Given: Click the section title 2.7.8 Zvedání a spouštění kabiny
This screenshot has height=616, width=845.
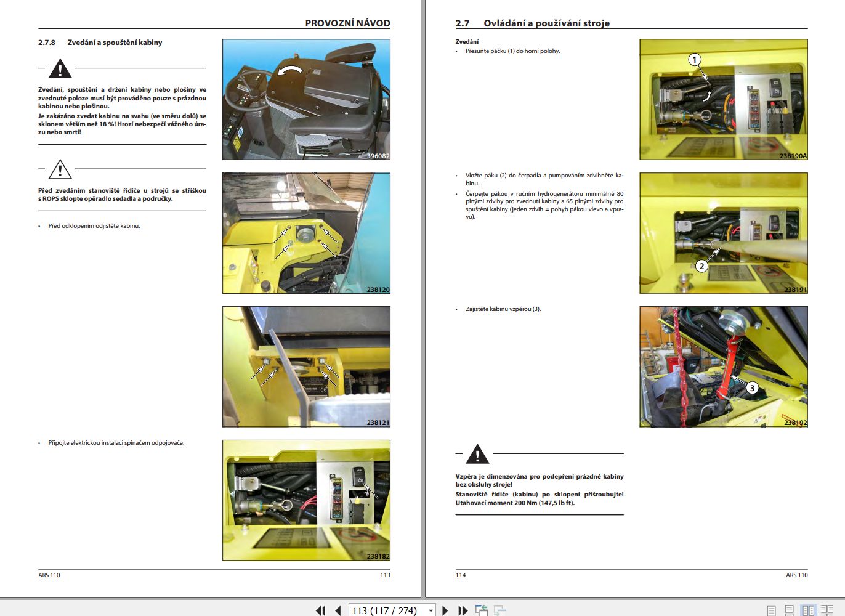Looking at the screenshot, I should [99, 43].
